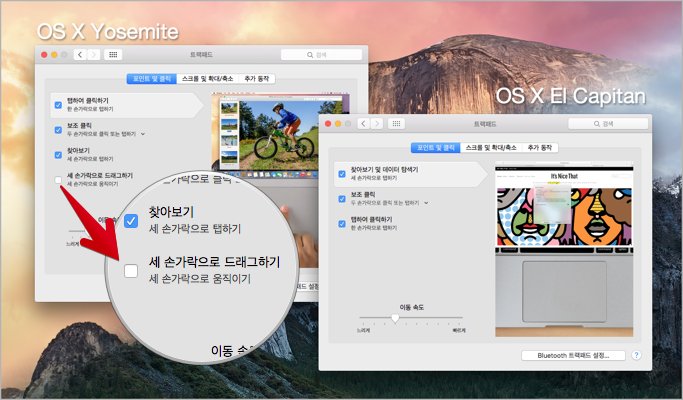This screenshot has width=683, height=400.
Task: Minimize the El Capitan trackpad window
Action: [338, 124]
